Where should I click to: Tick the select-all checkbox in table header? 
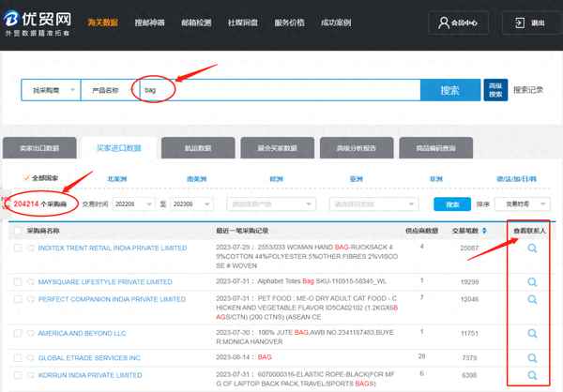click(x=18, y=231)
